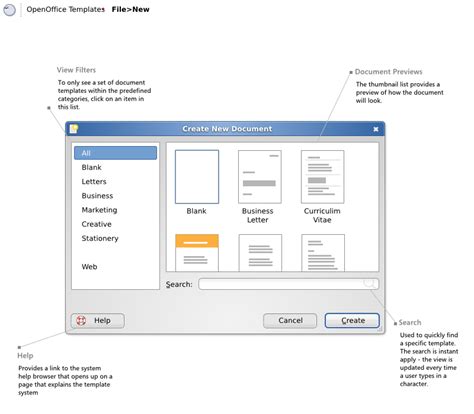Click the magnifier icon in the search box
The height and width of the screenshot is (414, 474).
click(x=369, y=284)
